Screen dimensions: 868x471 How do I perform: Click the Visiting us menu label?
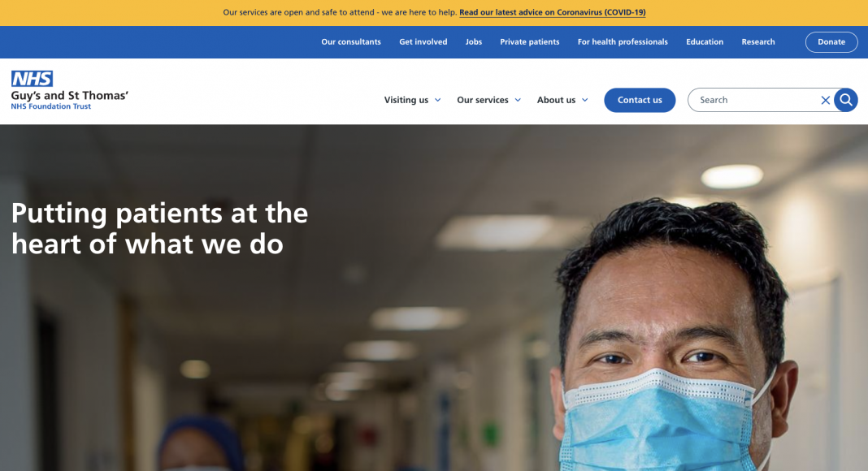(x=406, y=100)
